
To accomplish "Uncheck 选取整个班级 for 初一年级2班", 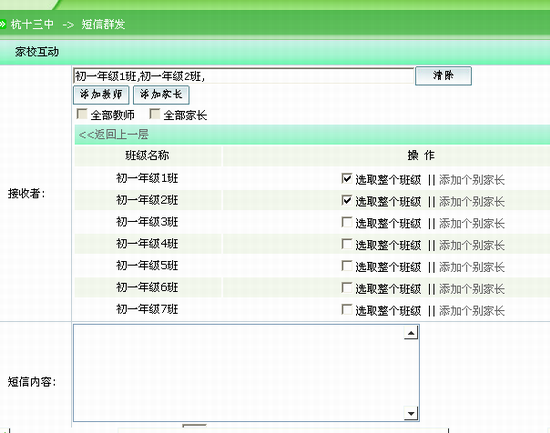I will (347, 200).
